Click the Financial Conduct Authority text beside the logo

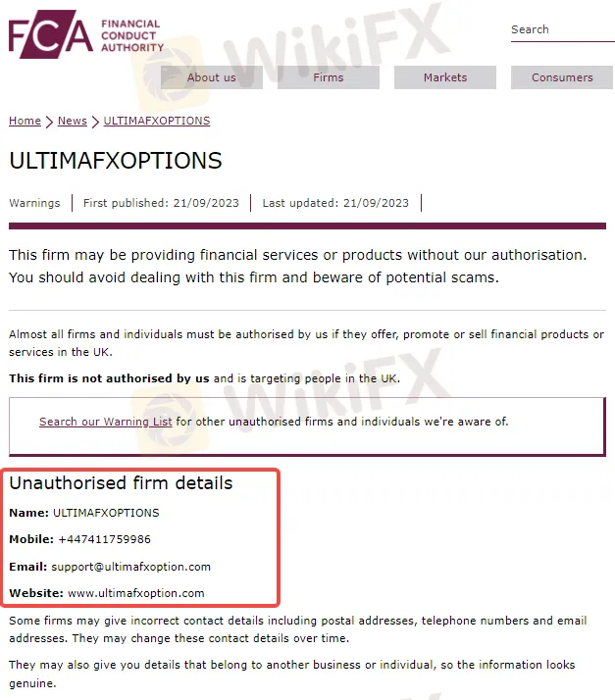(x=133, y=35)
